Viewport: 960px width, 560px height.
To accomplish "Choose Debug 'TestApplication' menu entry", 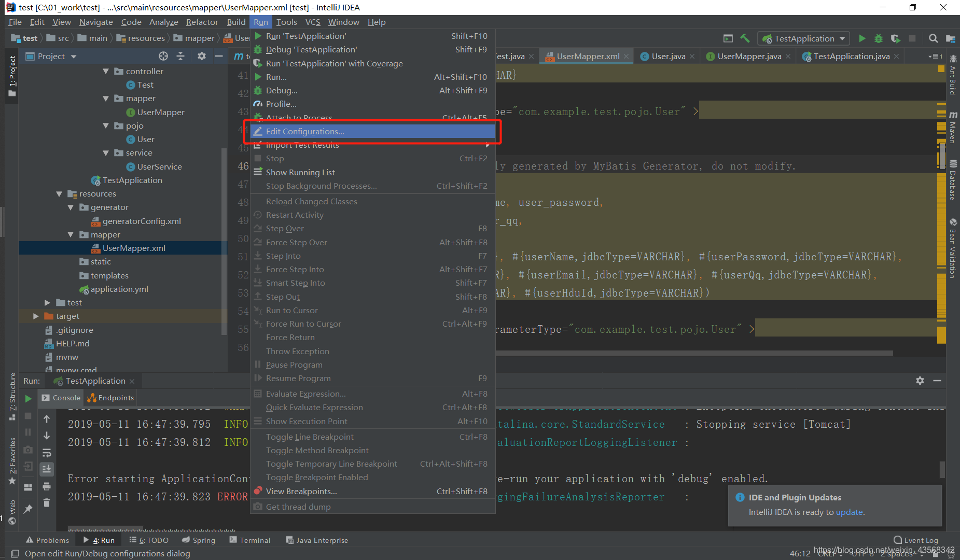I will pyautogui.click(x=372, y=50).
